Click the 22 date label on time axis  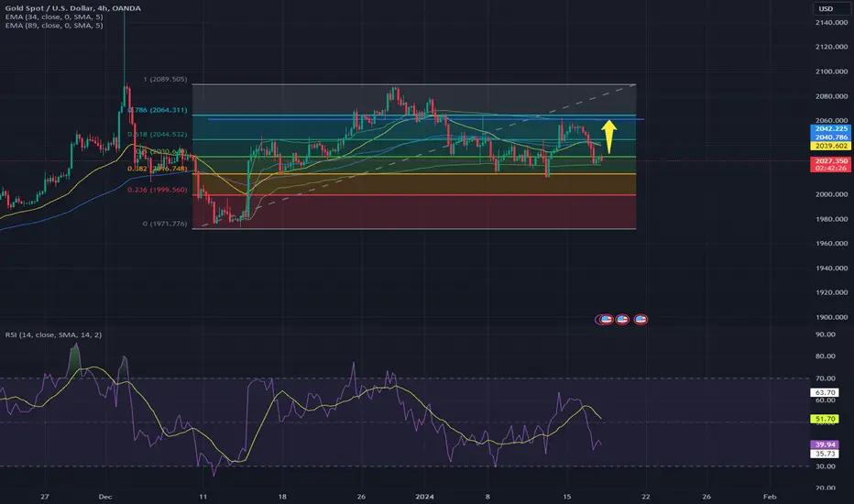coord(646,497)
